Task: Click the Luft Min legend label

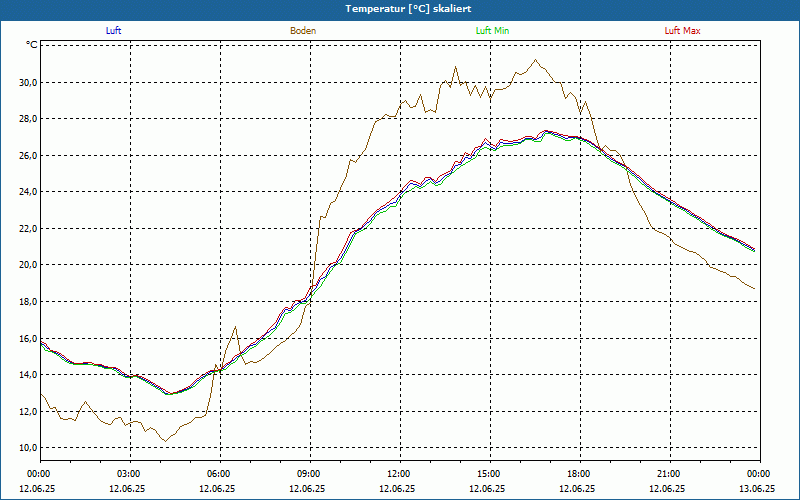Action: click(492, 31)
